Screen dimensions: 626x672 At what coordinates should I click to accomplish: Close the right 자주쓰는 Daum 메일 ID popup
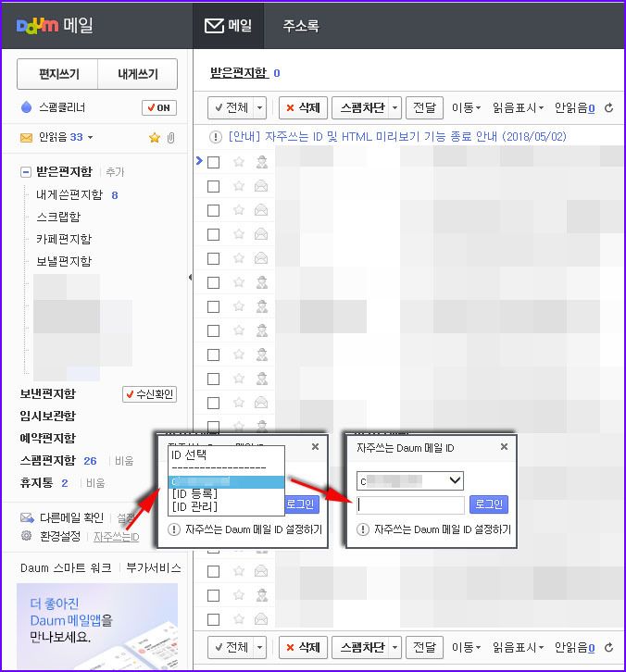point(505,446)
